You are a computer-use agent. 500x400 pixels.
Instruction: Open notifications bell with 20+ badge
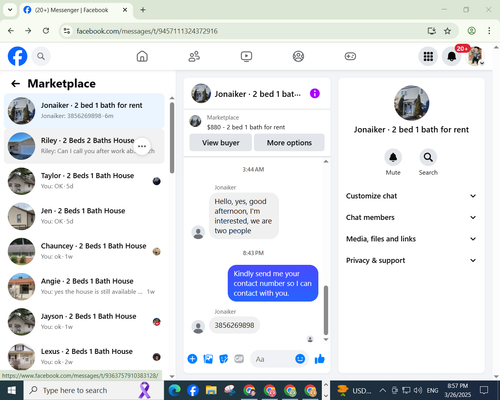click(452, 56)
